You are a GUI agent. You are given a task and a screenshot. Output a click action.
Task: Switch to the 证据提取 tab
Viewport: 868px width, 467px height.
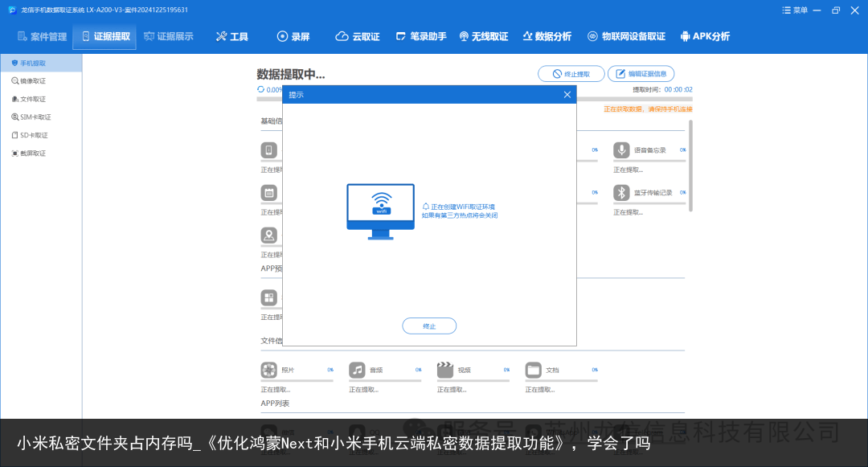[105, 36]
